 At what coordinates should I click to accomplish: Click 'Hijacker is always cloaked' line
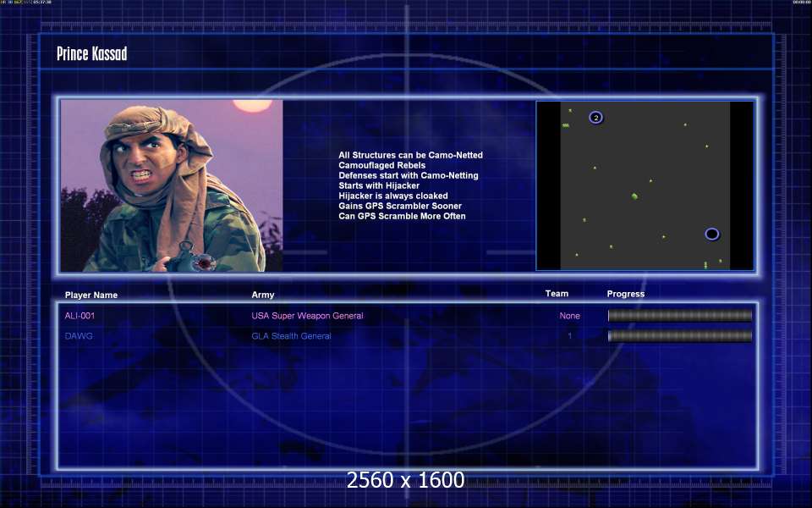pos(393,196)
